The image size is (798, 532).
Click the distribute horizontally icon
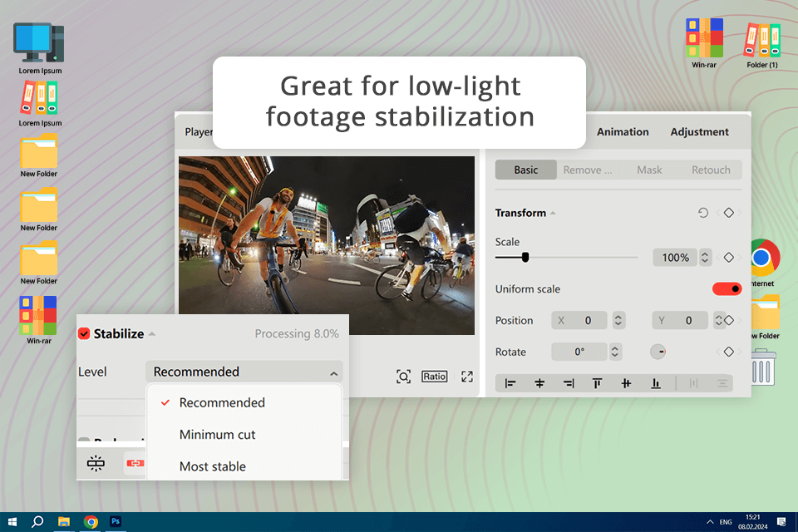click(x=693, y=383)
